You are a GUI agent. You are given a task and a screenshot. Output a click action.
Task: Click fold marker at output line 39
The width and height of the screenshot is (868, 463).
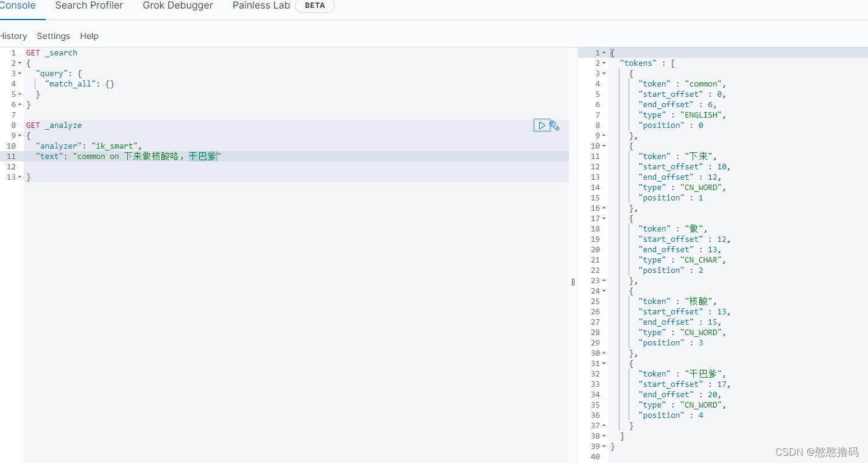coord(604,447)
